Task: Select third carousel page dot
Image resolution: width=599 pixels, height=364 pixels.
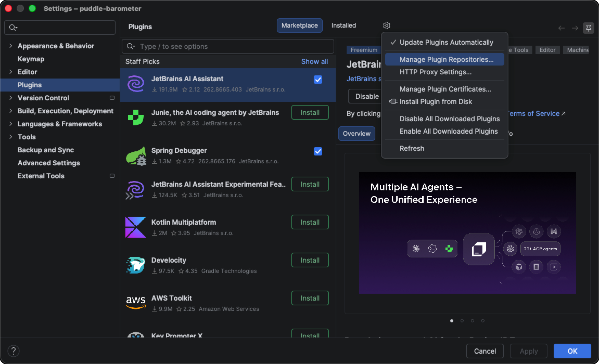Action: pos(472,321)
